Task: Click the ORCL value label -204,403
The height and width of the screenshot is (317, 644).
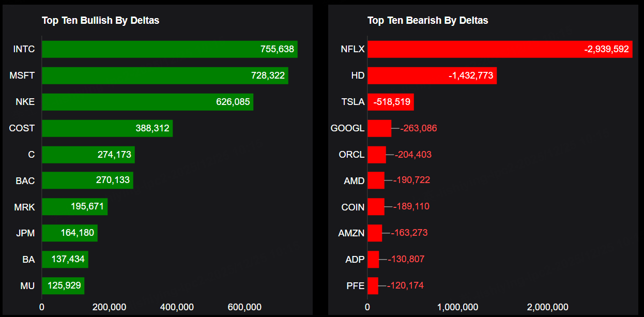Action: 413,155
